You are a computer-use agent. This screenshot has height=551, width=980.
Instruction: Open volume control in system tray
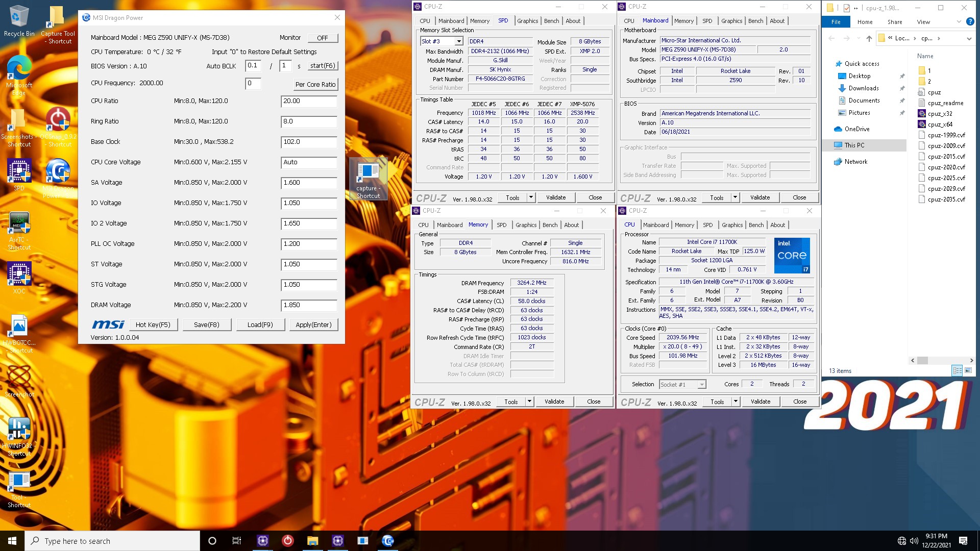click(x=914, y=541)
